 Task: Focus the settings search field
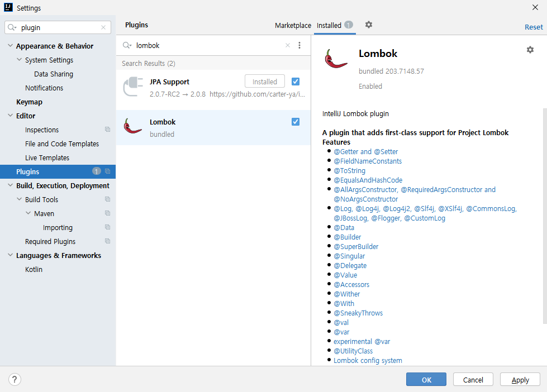point(58,27)
